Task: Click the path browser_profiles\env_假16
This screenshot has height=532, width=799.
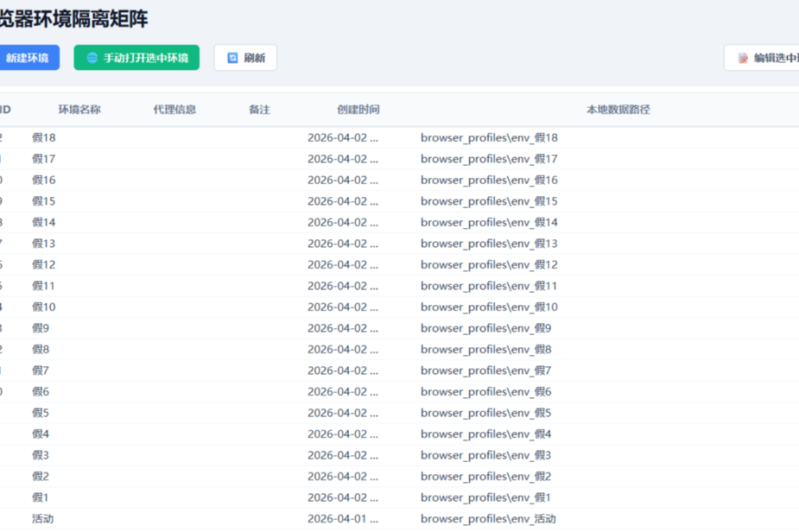Action: point(489,180)
